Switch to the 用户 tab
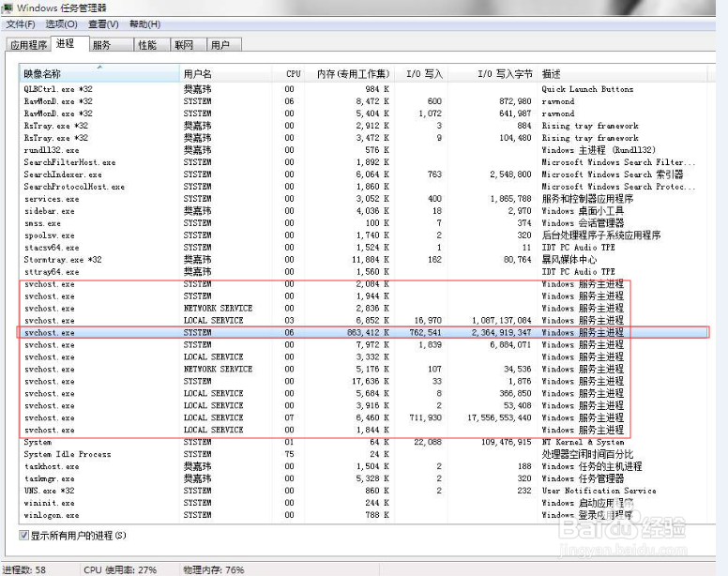This screenshot has width=728, height=576. [x=224, y=45]
